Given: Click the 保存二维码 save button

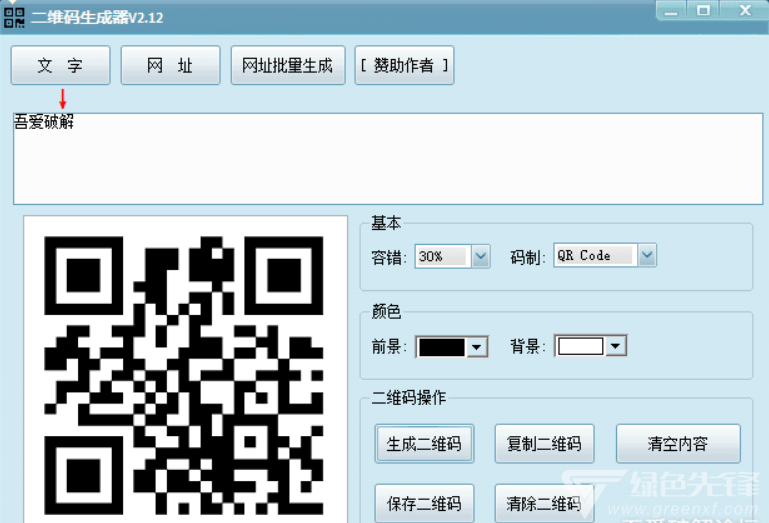Looking at the screenshot, I should [424, 503].
